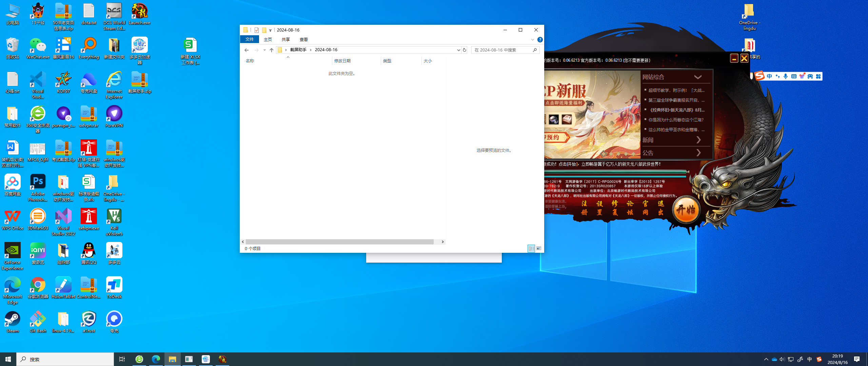Toggle Sogou IME punctuation mode icon

tap(777, 76)
